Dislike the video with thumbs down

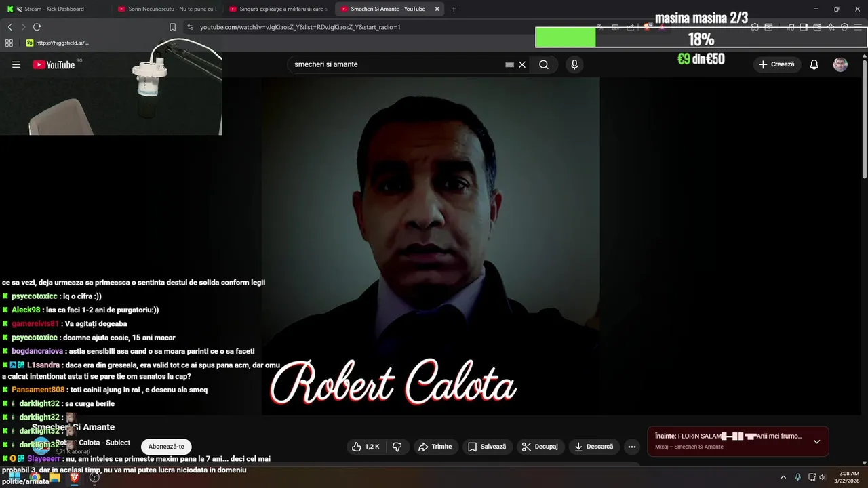(397, 447)
